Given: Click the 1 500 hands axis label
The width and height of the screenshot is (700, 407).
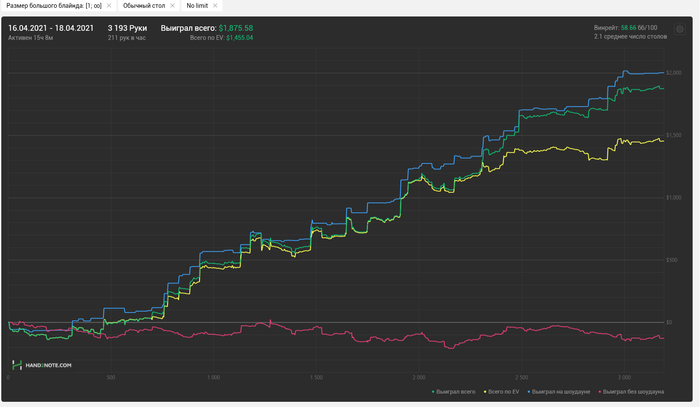Looking at the screenshot, I should point(316,378).
